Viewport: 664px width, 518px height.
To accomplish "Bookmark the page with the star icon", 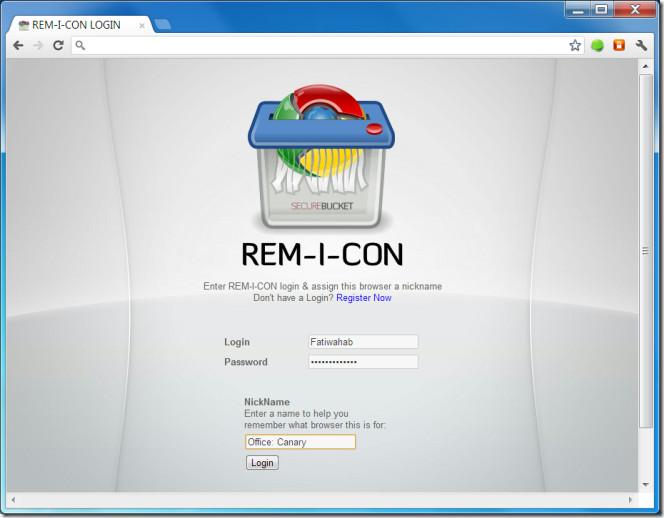I will click(x=575, y=45).
